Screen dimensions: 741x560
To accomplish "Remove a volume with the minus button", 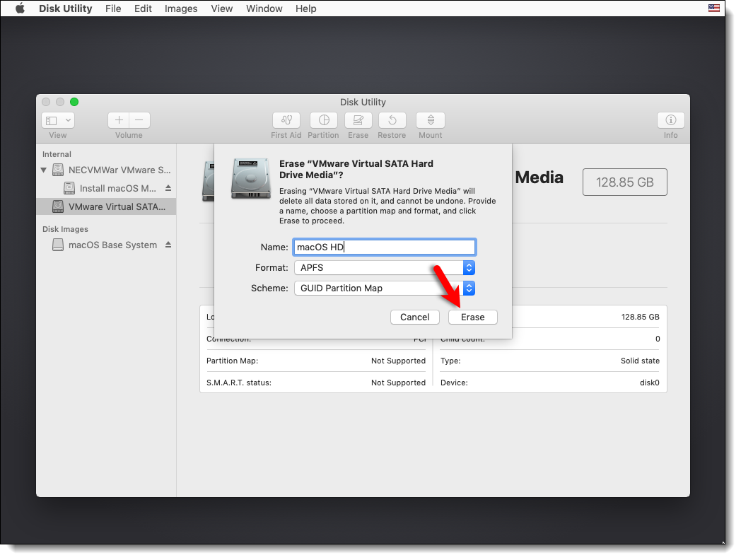I will [139, 120].
